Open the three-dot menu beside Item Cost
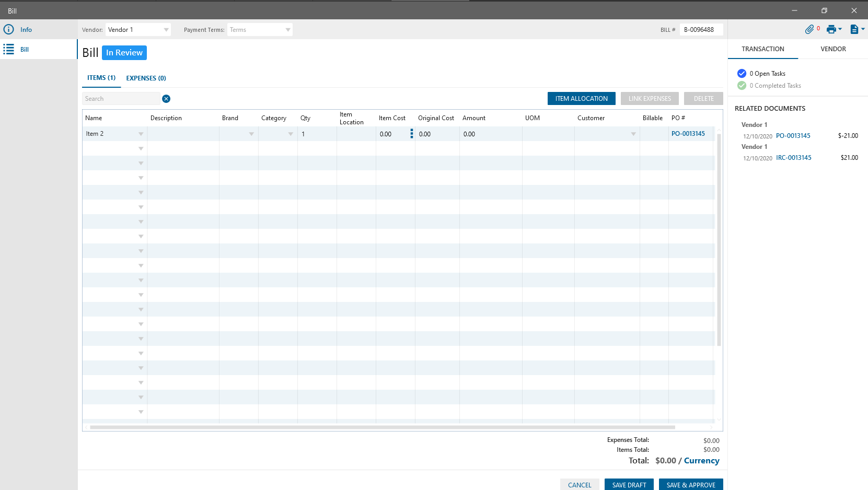This screenshot has width=868, height=490. (412, 134)
